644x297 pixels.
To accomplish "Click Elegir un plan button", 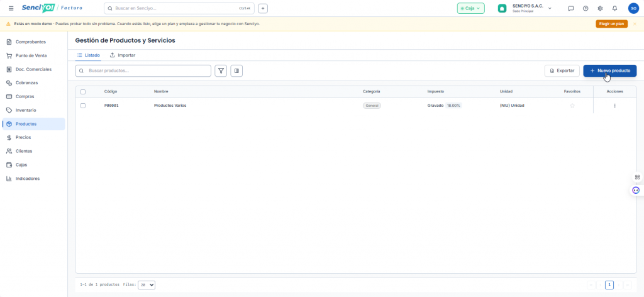I will pos(611,24).
